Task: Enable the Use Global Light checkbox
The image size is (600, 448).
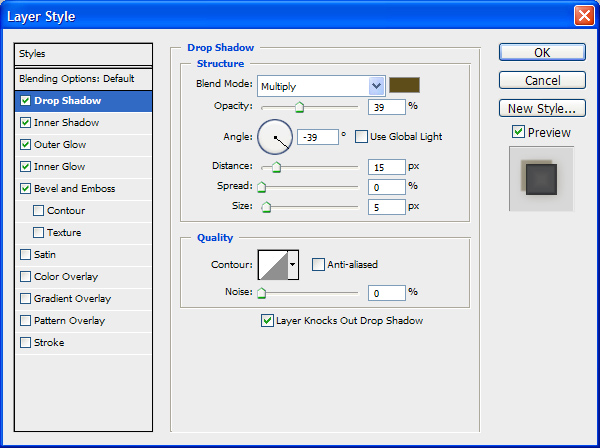Action: click(x=360, y=137)
